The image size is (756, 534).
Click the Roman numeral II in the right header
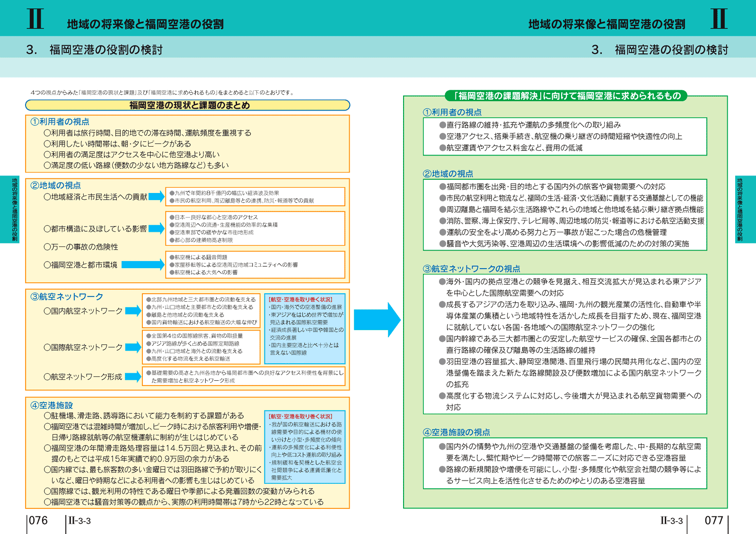click(719, 19)
